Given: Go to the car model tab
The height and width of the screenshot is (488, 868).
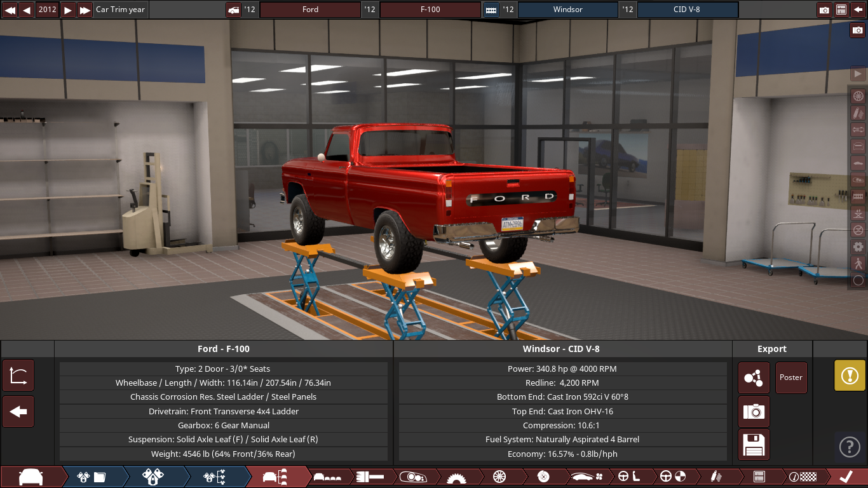Looking at the screenshot, I should point(31,477).
